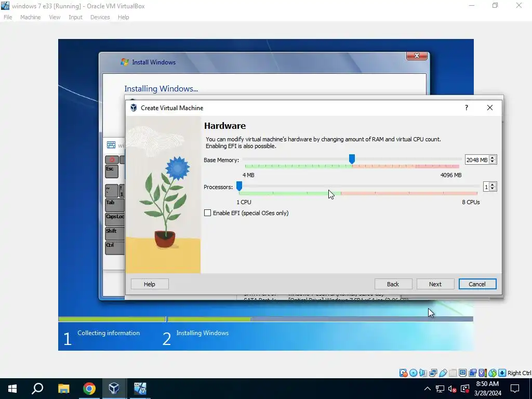The image size is (532, 399).
Task: Click the recording status bar icon
Action: pos(472,373)
